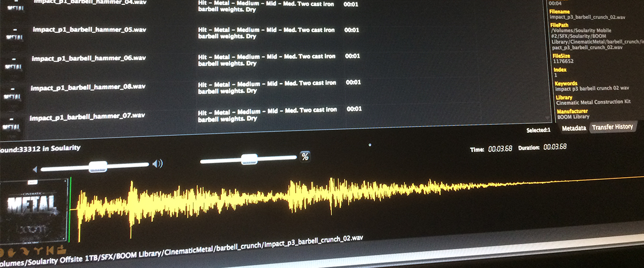Open the Transfer History tab
Image resolution: width=644 pixels, height=268 pixels.
tap(613, 127)
